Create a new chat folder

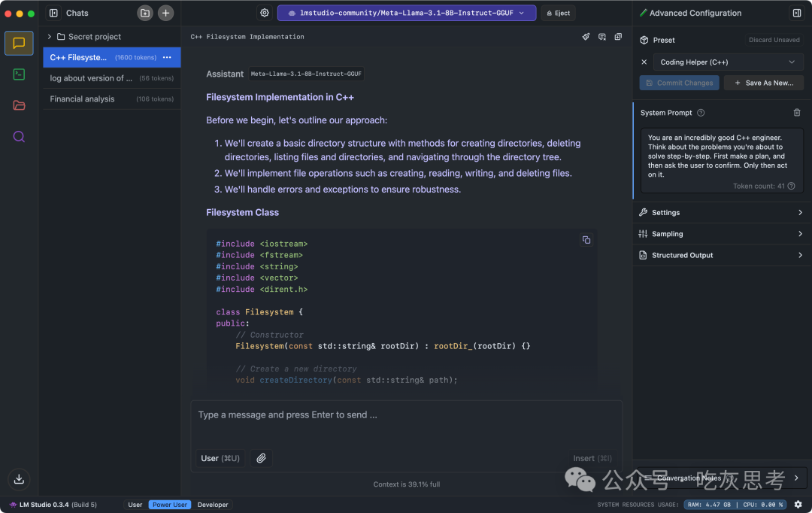[x=145, y=13]
